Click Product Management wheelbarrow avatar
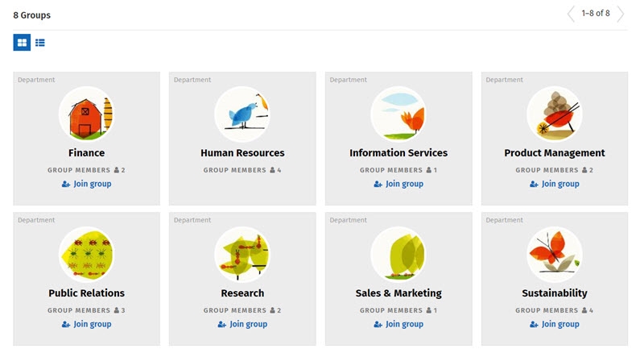Image resolution: width=644 pixels, height=353 pixels. coord(555,114)
